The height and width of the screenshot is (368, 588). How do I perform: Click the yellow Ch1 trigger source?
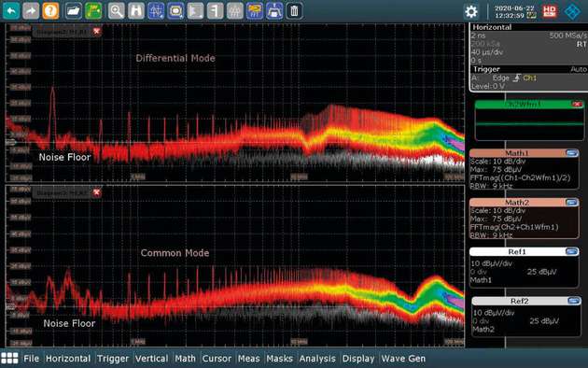point(529,78)
